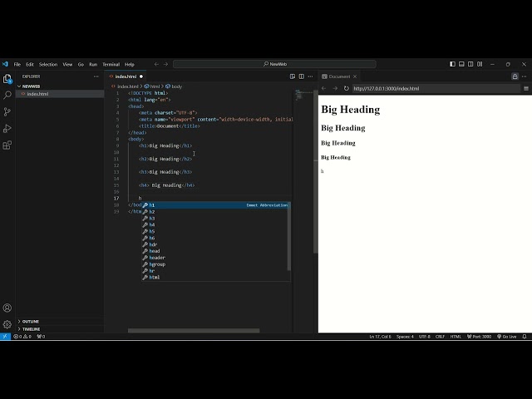532x399 pixels.
Task: Toggle the secondary side bar
Action: point(470,64)
